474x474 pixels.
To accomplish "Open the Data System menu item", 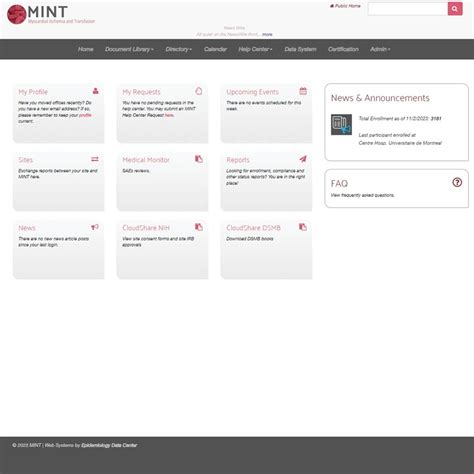I will pos(300,49).
